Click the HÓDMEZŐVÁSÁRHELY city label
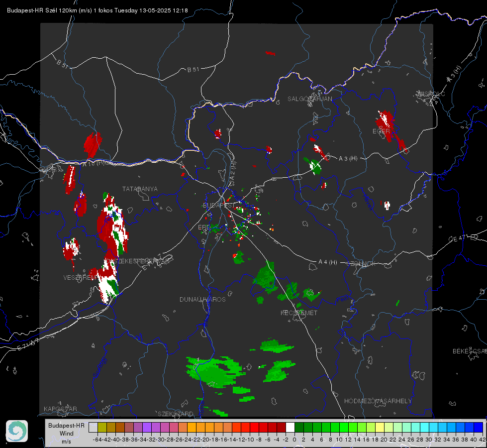487x448 pixels. (378, 401)
